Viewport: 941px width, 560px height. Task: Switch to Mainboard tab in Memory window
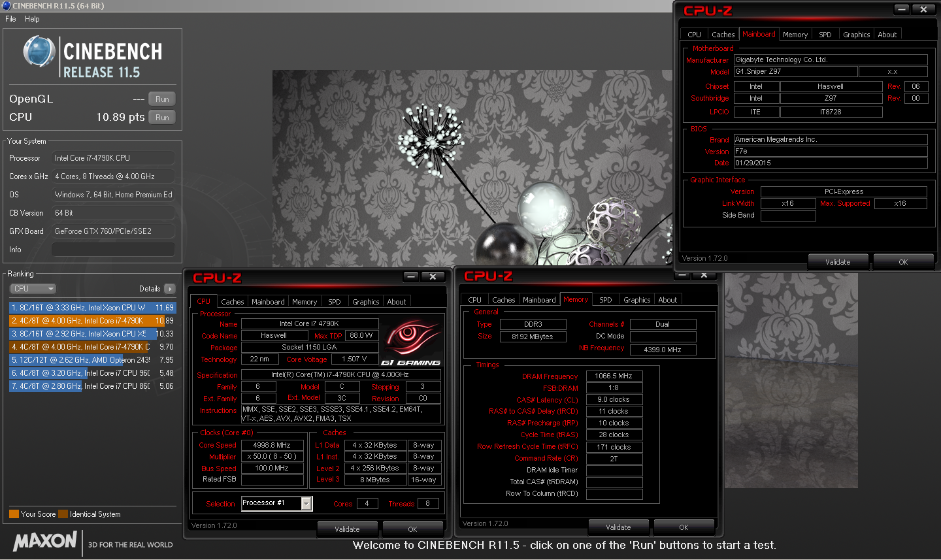539,300
